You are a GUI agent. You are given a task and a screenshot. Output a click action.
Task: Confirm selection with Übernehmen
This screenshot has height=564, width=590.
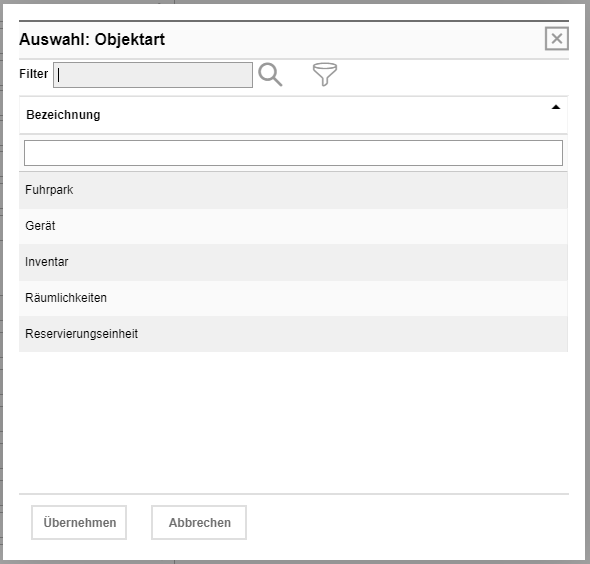[79, 523]
